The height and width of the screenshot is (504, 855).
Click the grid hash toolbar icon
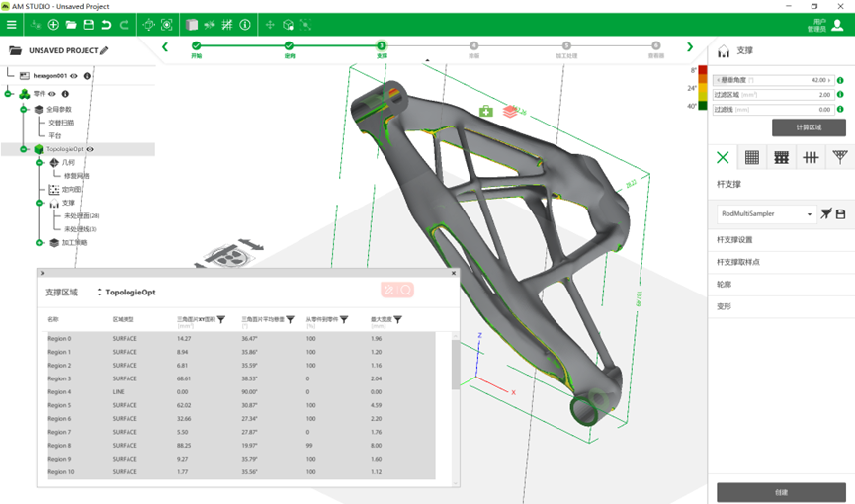click(x=227, y=25)
